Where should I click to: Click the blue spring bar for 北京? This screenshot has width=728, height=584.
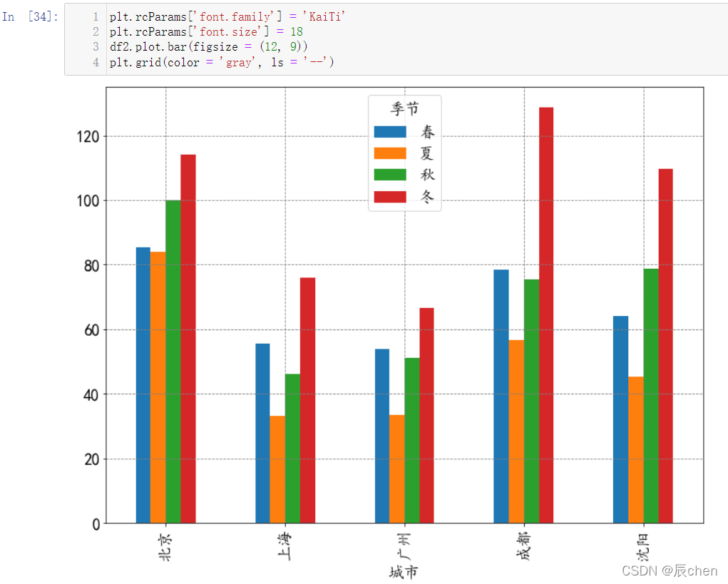click(143, 385)
